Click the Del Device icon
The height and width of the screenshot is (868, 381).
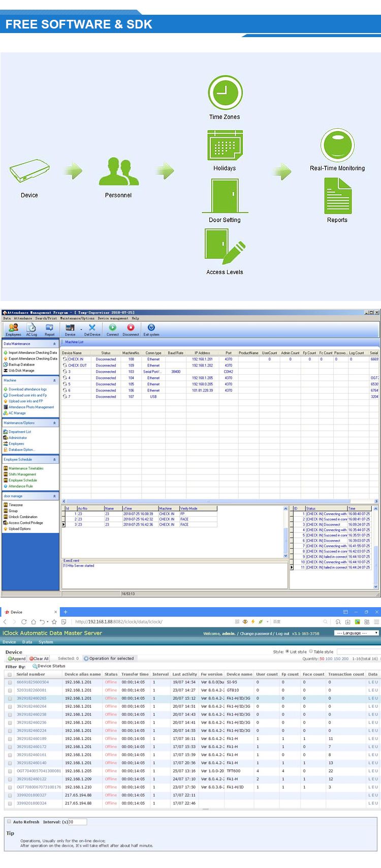click(x=92, y=330)
